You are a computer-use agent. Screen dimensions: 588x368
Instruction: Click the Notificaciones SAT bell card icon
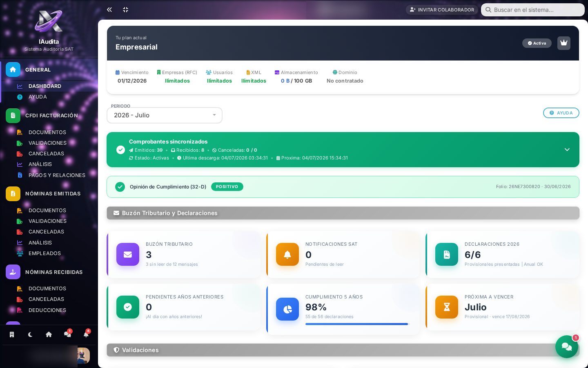[287, 254]
